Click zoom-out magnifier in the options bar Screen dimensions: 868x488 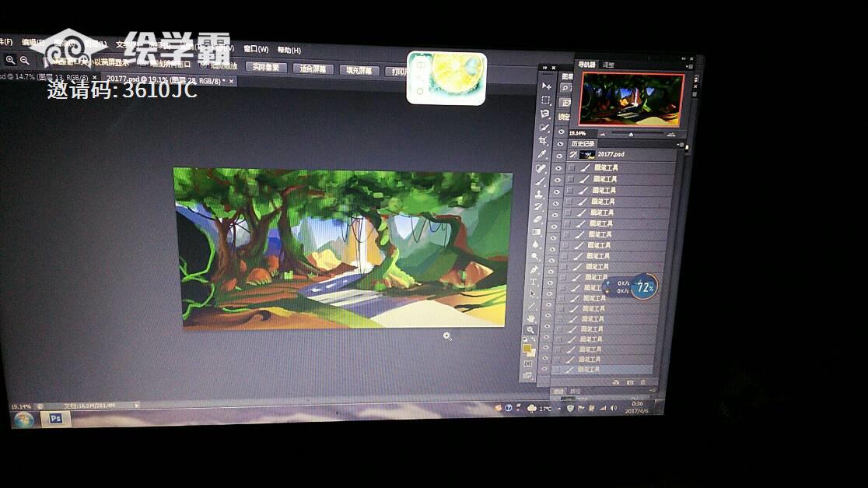[24, 61]
